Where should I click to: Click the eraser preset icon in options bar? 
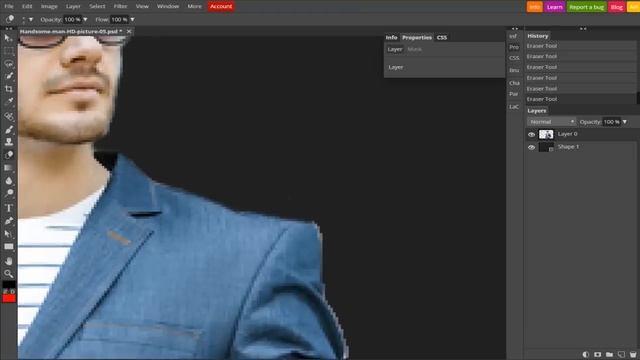click(x=9, y=19)
